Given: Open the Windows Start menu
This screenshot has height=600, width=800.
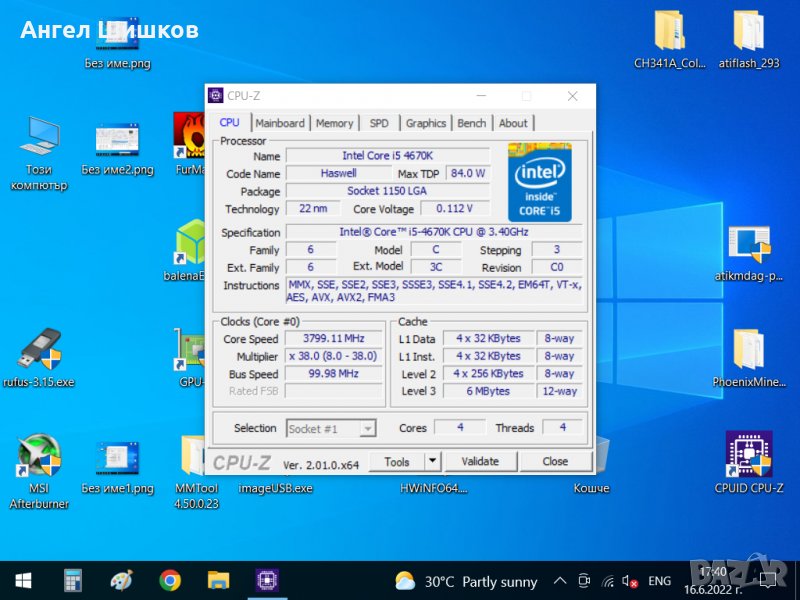Looking at the screenshot, I should [23, 580].
